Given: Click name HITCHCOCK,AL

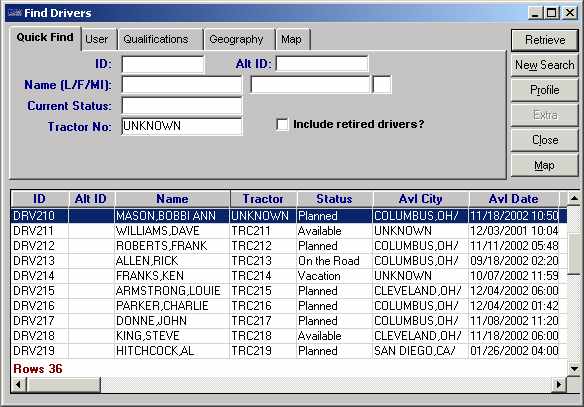Looking at the screenshot, I should 155,351.
